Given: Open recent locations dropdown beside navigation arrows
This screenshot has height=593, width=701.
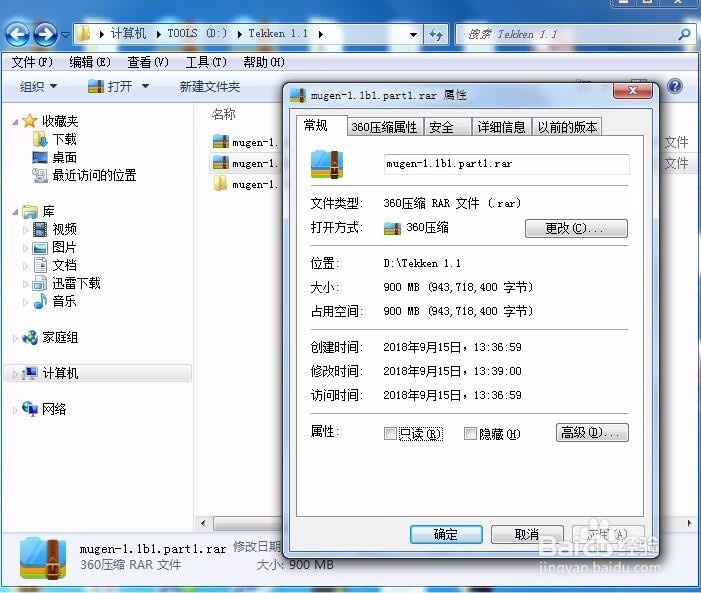Looking at the screenshot, I should (65, 34).
